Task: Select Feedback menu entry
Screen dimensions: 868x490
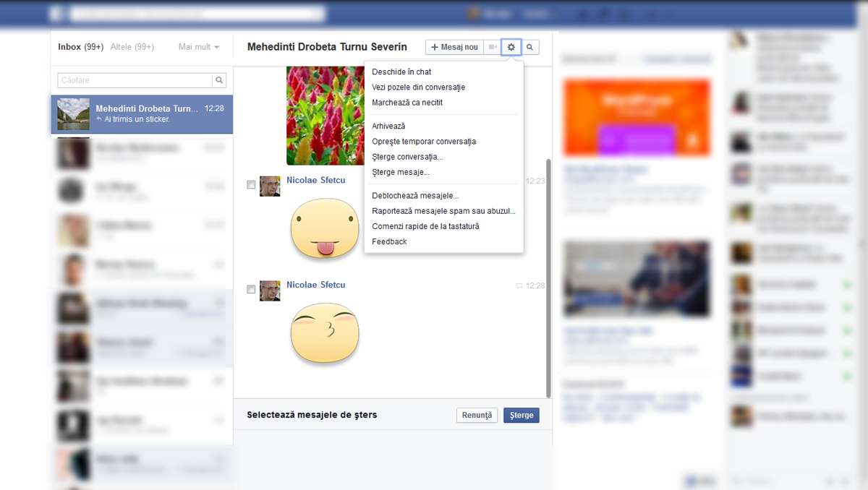Action: pos(389,241)
